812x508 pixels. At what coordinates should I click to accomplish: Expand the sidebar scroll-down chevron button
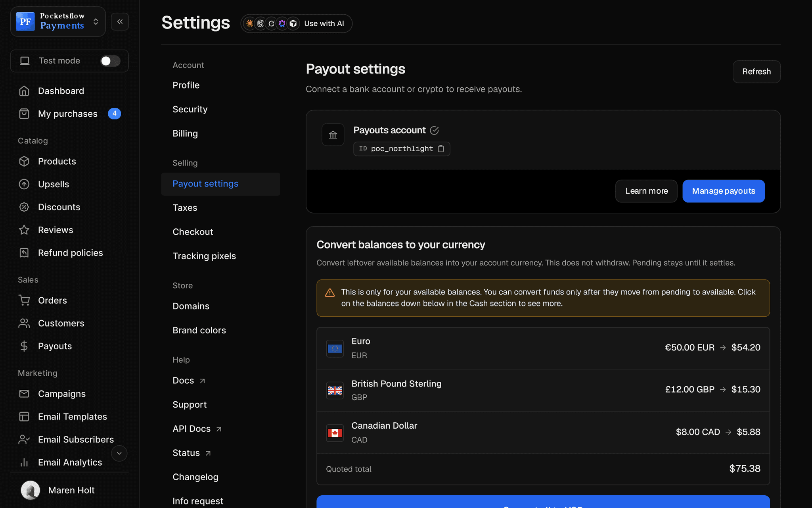pos(119,453)
